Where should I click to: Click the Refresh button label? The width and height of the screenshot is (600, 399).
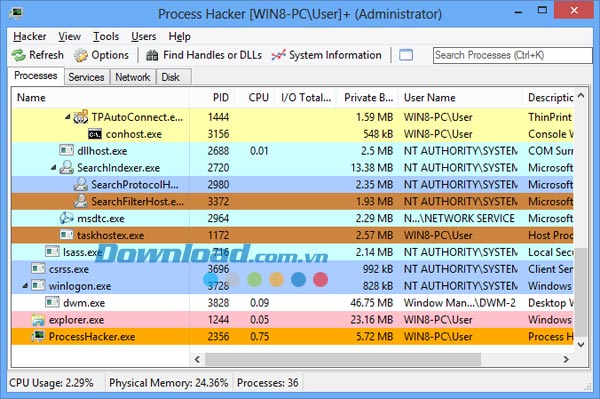(x=46, y=55)
